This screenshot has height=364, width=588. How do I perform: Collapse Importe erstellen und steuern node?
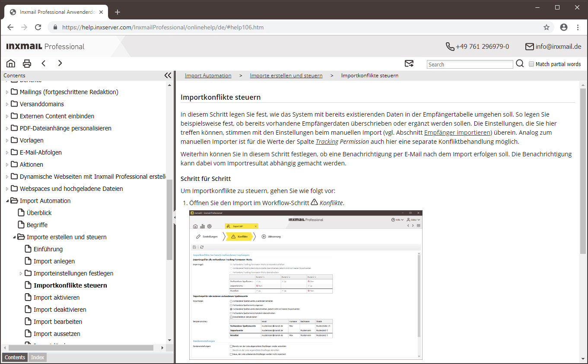(x=14, y=237)
